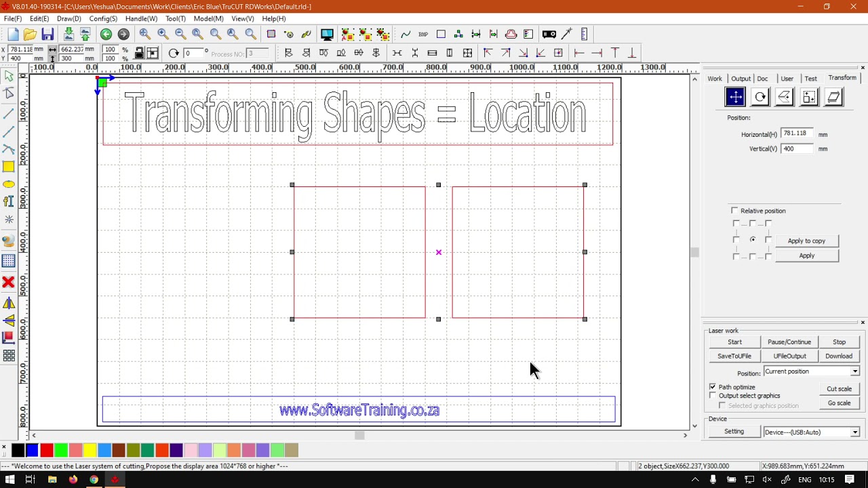The width and height of the screenshot is (868, 488).
Task: Enable the Relative position checkbox
Action: [734, 211]
